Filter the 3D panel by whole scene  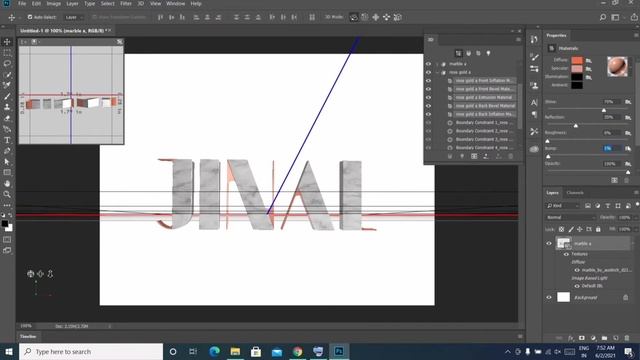[458, 53]
